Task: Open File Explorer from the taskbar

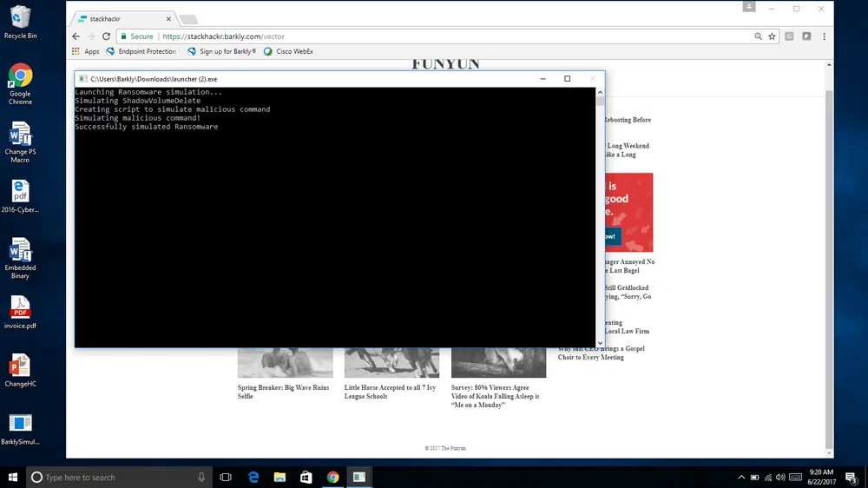Action: pos(279,477)
